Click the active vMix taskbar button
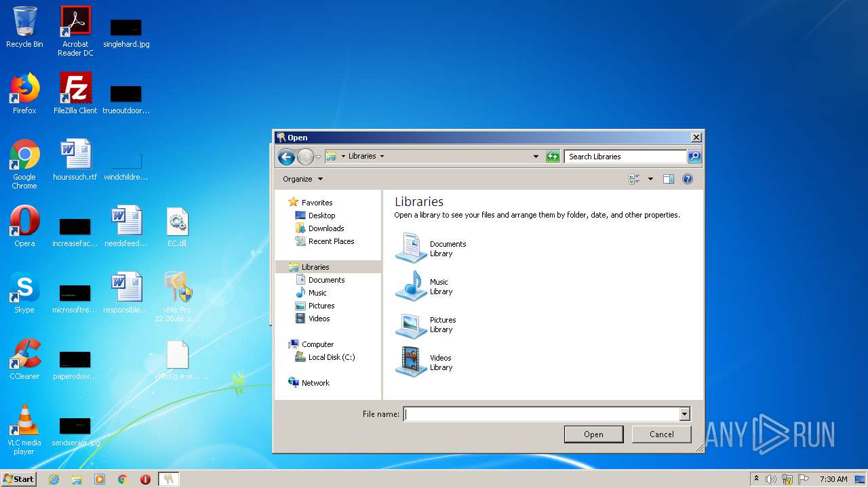This screenshot has height=488, width=868. pos(168,479)
